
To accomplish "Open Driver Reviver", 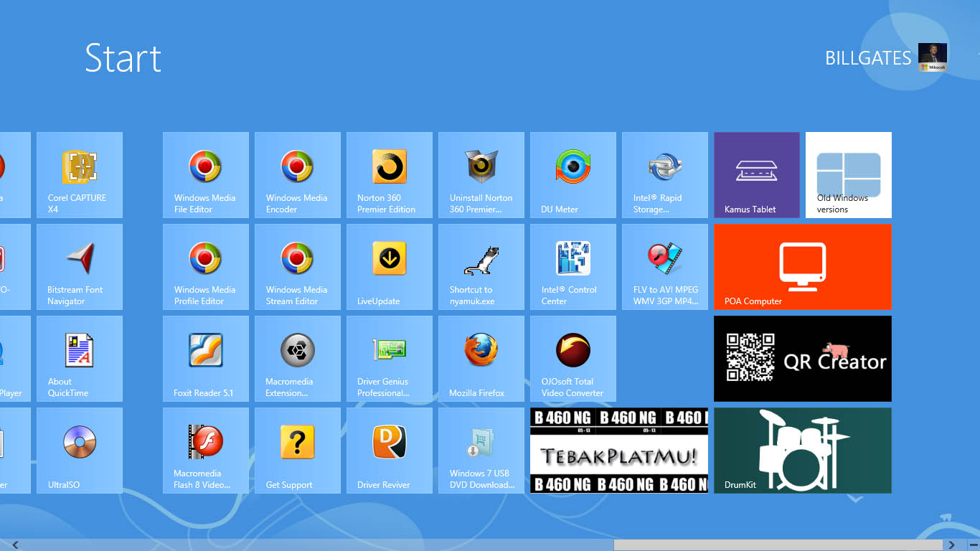I will coord(390,451).
